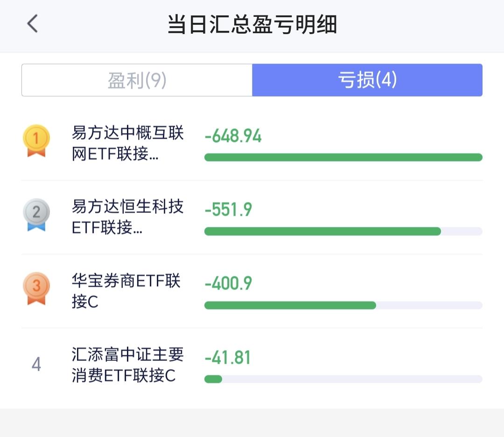Go back using the left arrow icon
This screenshot has width=504, height=437.
pos(33,24)
